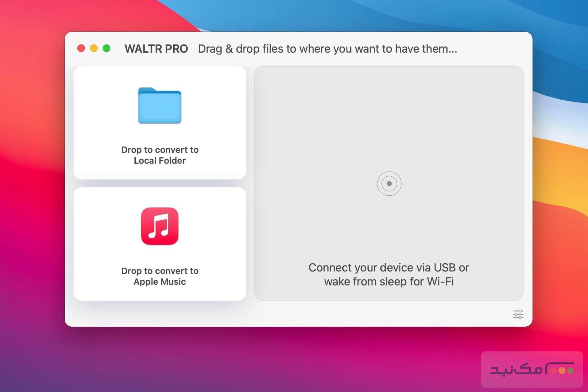Click the orange middle circle in the watermark logo
This screenshot has height=392, width=588.
(x=562, y=371)
